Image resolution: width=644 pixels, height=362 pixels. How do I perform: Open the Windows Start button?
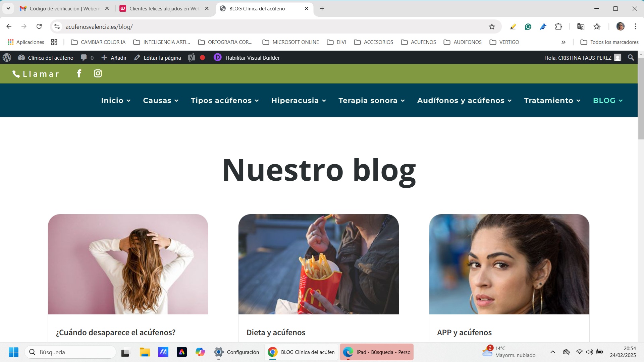point(13,352)
